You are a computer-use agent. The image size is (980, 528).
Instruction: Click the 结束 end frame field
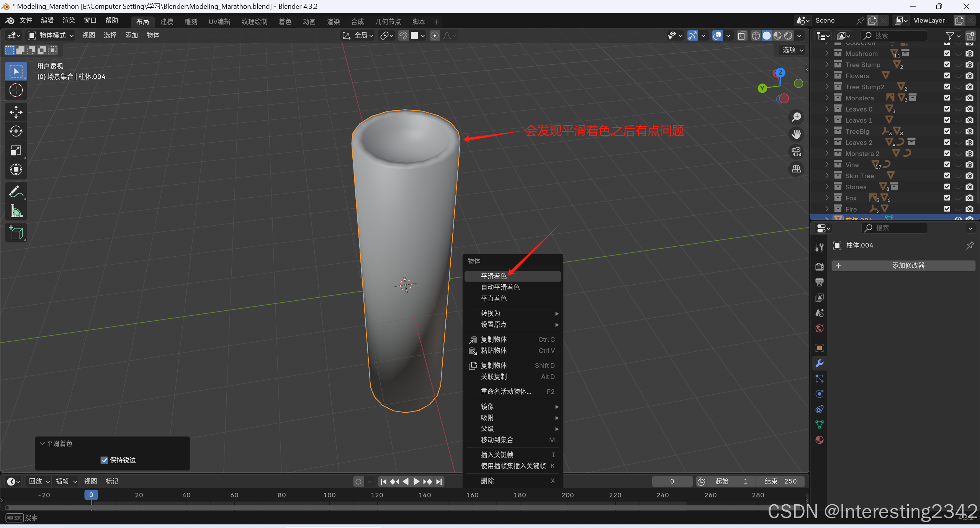click(x=780, y=481)
